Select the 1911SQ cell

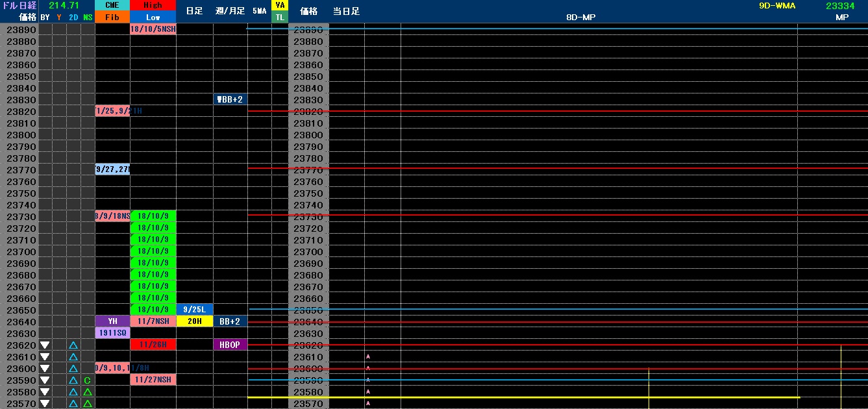tap(112, 333)
